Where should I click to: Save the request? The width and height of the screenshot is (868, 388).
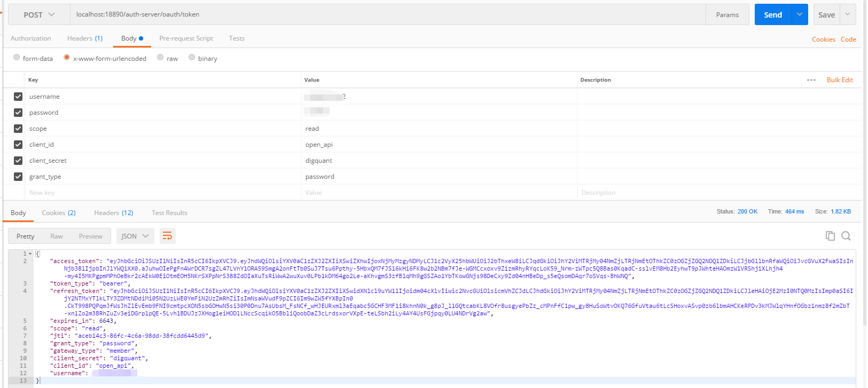(x=826, y=14)
